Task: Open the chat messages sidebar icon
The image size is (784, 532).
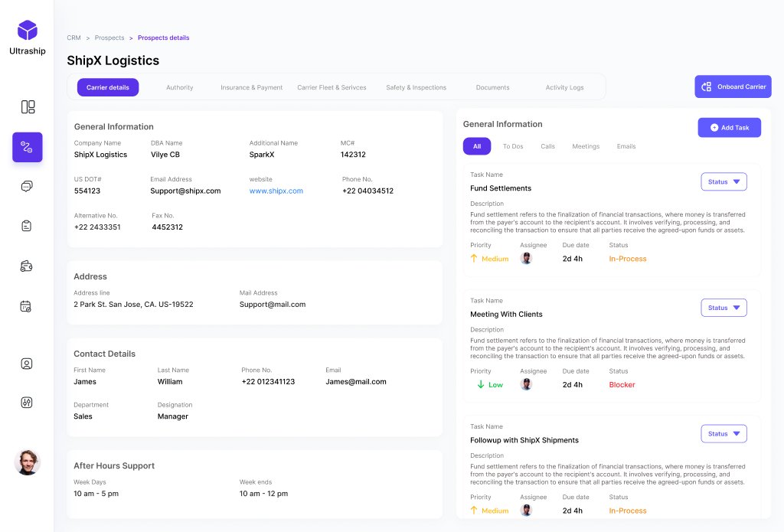Action: pyautogui.click(x=27, y=187)
